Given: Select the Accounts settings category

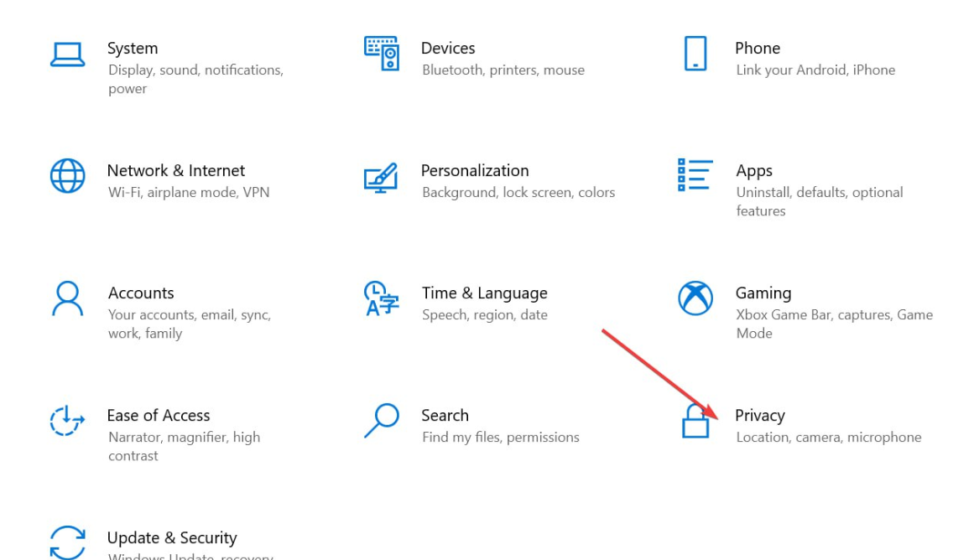Looking at the screenshot, I should coord(141,293).
